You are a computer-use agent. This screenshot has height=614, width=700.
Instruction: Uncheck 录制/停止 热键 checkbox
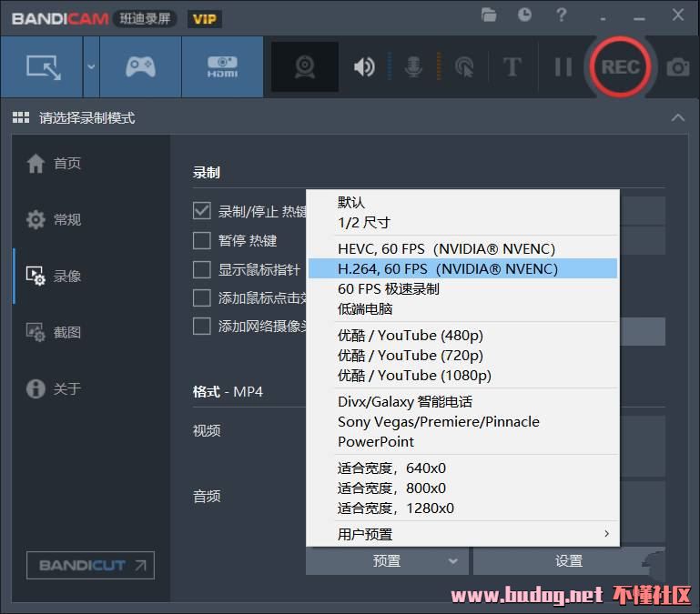click(x=202, y=211)
